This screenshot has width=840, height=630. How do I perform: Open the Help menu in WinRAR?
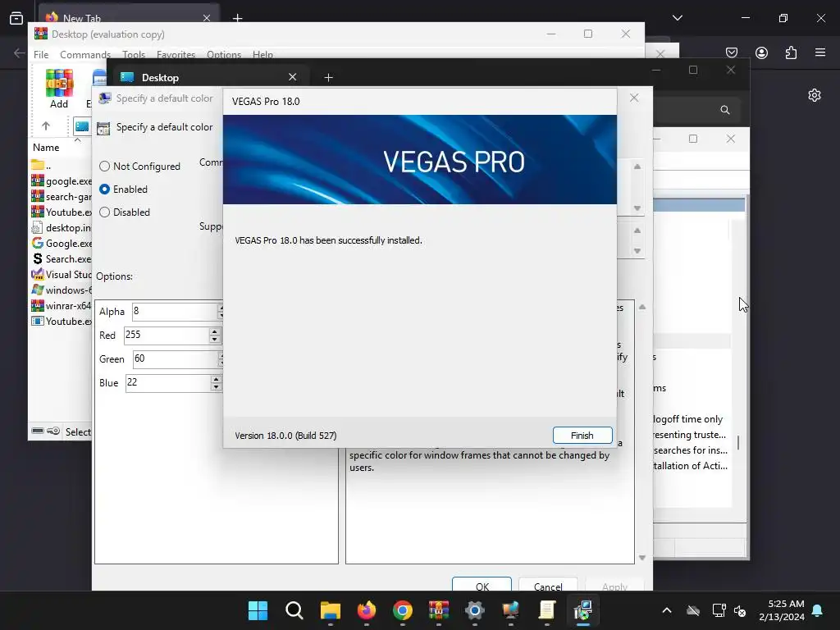262,55
